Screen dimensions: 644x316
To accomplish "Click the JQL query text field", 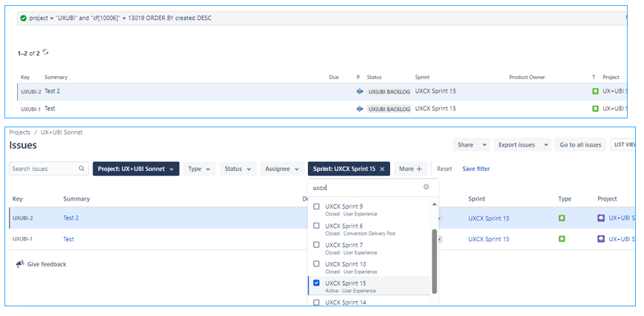I will [322, 19].
